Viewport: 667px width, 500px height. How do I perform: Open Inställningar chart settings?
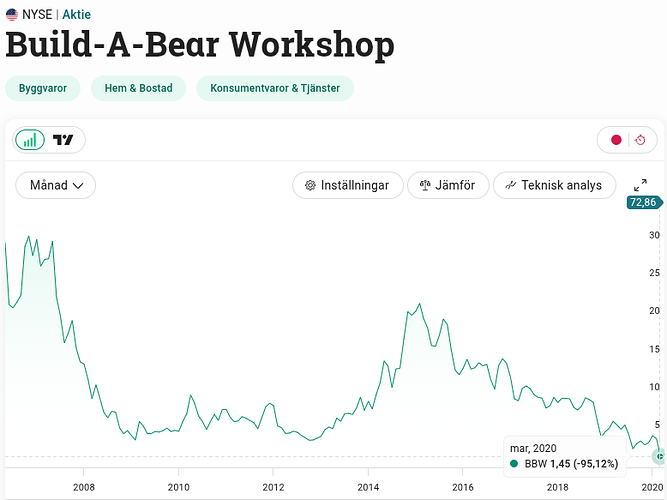click(x=348, y=185)
